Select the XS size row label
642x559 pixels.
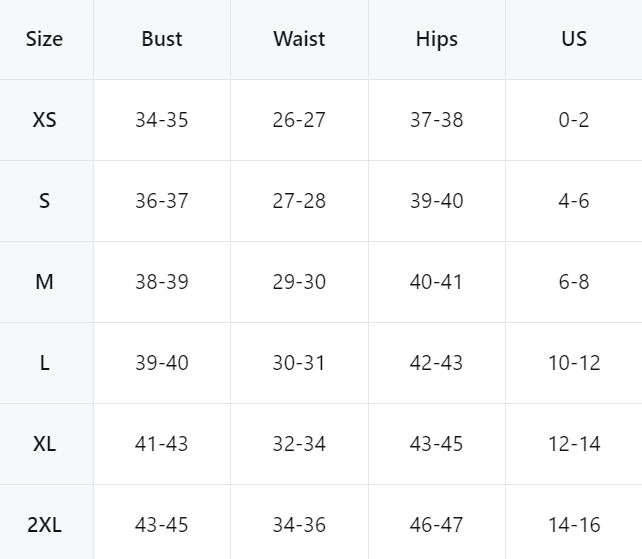(44, 120)
